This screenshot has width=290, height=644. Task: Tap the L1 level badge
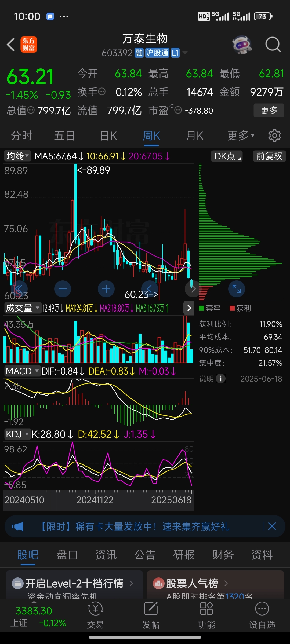pyautogui.click(x=175, y=53)
